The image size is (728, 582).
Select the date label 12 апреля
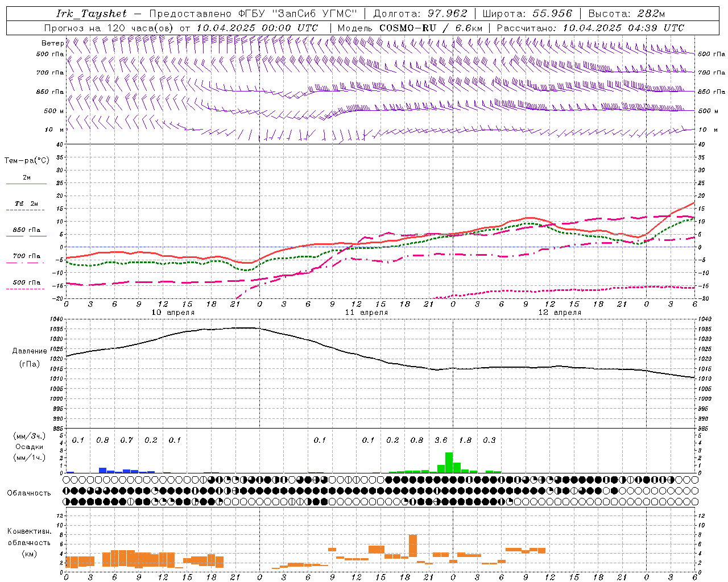click(560, 313)
